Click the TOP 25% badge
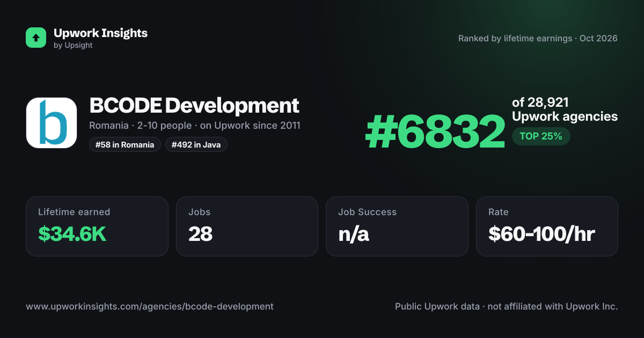The image size is (644, 338). click(541, 136)
